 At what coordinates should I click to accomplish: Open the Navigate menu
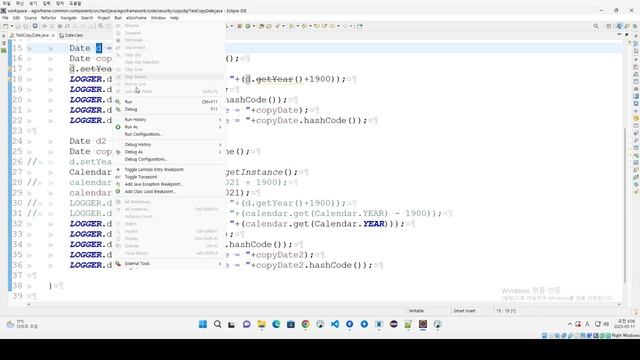[x=69, y=18]
